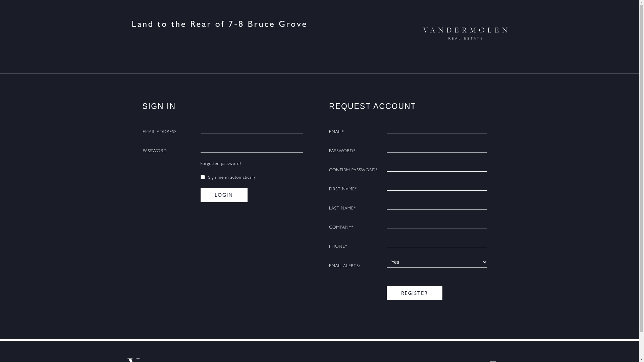Click the Sign In email address field
Image resolution: width=644 pixels, height=362 pixels.
tap(252, 129)
